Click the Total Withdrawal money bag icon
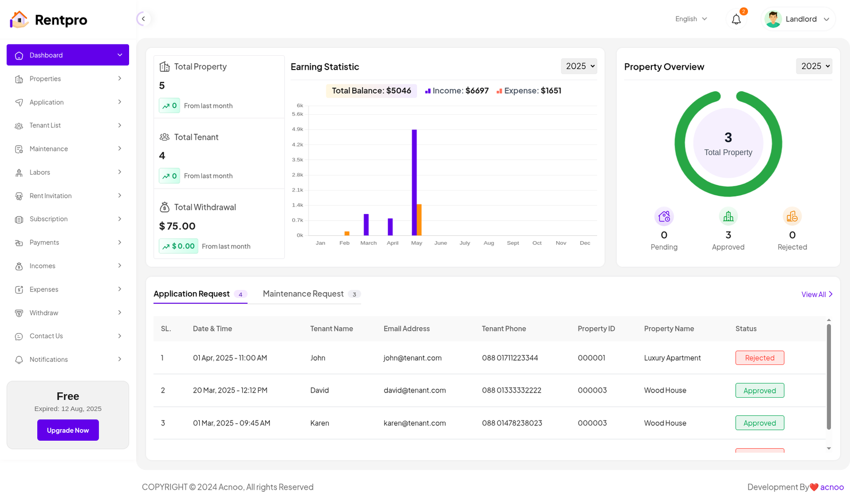 coord(165,207)
